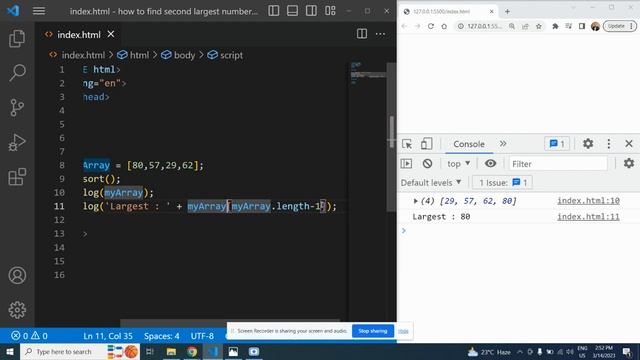Open the Manage gear in VS Code
Viewport: 640px width, 360px height.
[17, 310]
